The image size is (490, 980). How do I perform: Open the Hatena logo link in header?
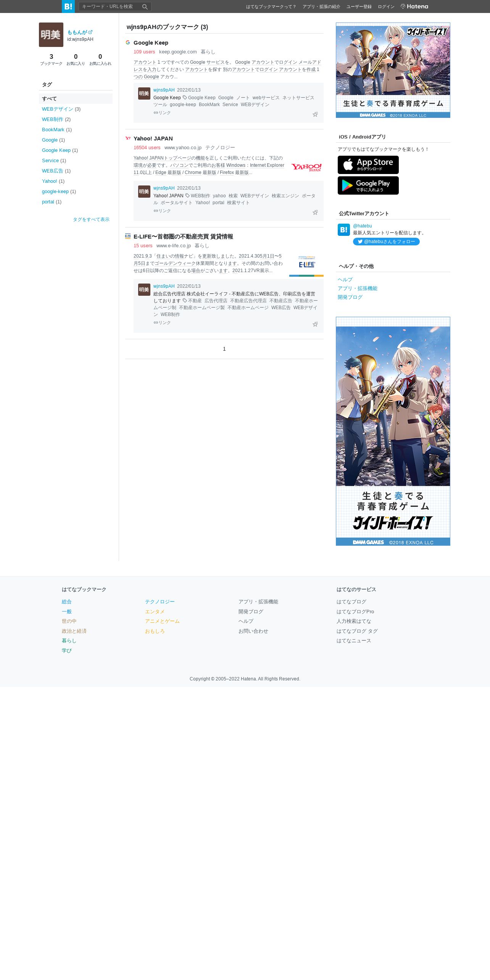[x=414, y=6]
